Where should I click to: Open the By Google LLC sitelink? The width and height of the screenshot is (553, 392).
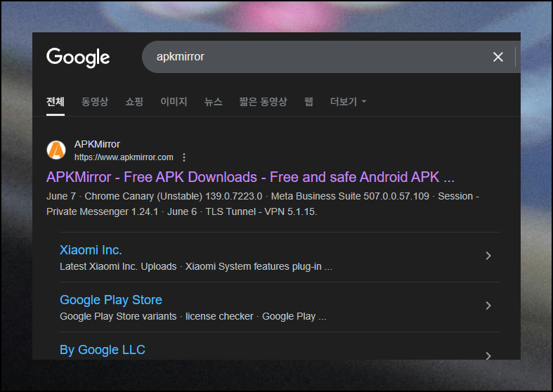[103, 350]
